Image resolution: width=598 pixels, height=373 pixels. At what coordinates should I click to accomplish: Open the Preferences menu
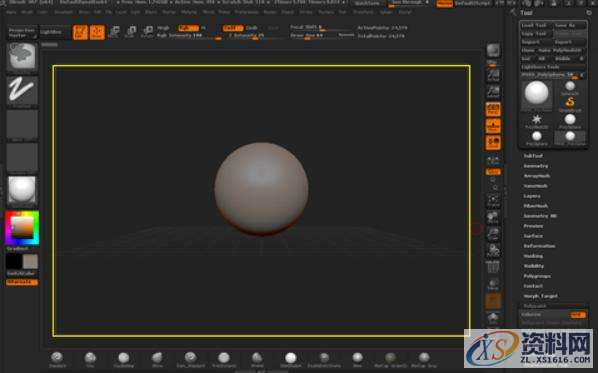(x=246, y=12)
